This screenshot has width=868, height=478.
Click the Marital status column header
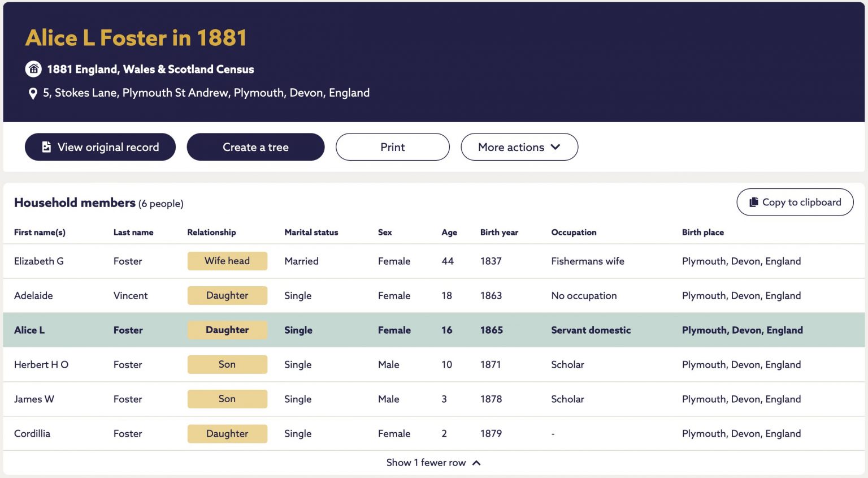pos(311,232)
